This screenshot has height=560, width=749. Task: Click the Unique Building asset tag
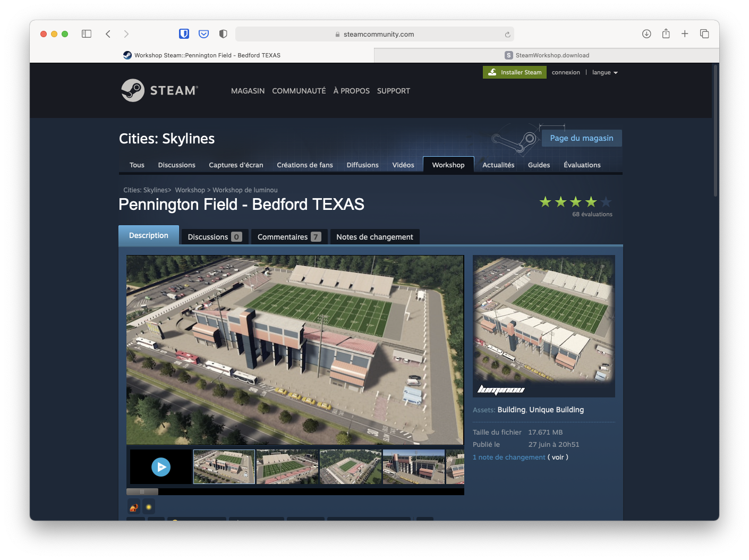point(557,410)
